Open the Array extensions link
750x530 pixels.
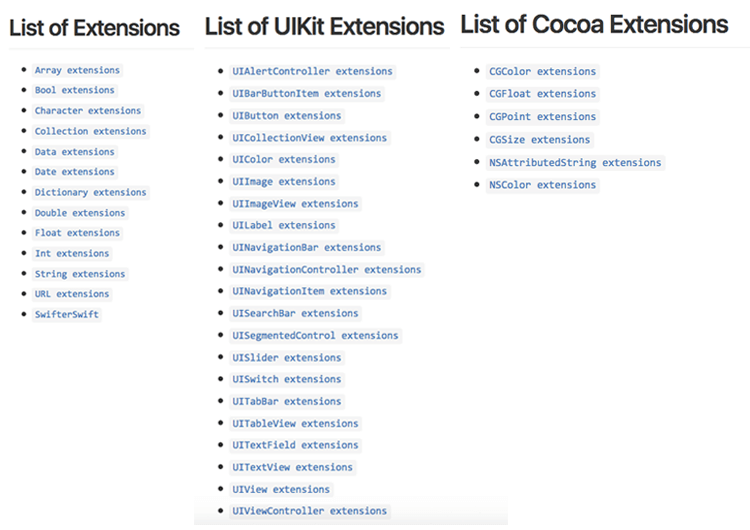[x=77, y=70]
